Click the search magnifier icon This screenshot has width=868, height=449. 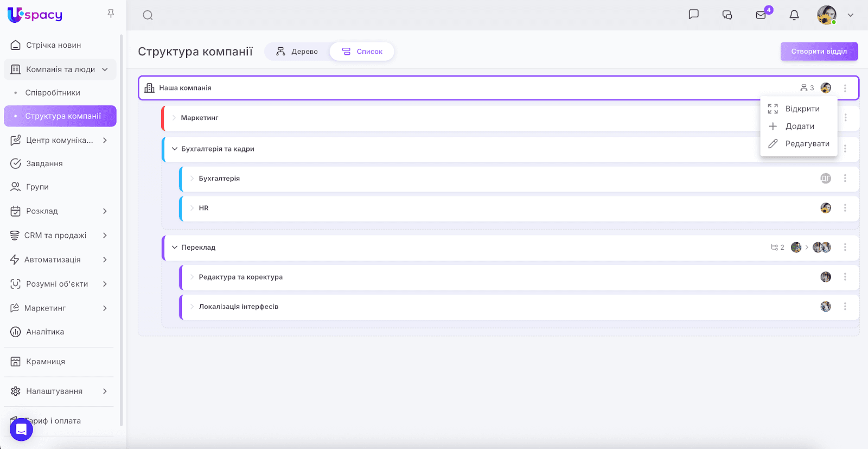point(148,15)
